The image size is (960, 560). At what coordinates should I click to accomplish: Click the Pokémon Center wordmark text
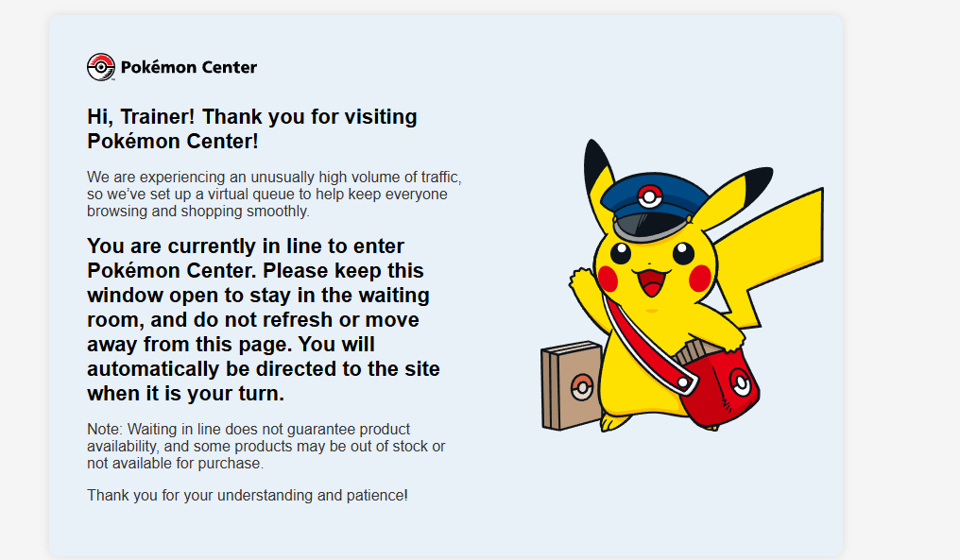click(x=189, y=67)
